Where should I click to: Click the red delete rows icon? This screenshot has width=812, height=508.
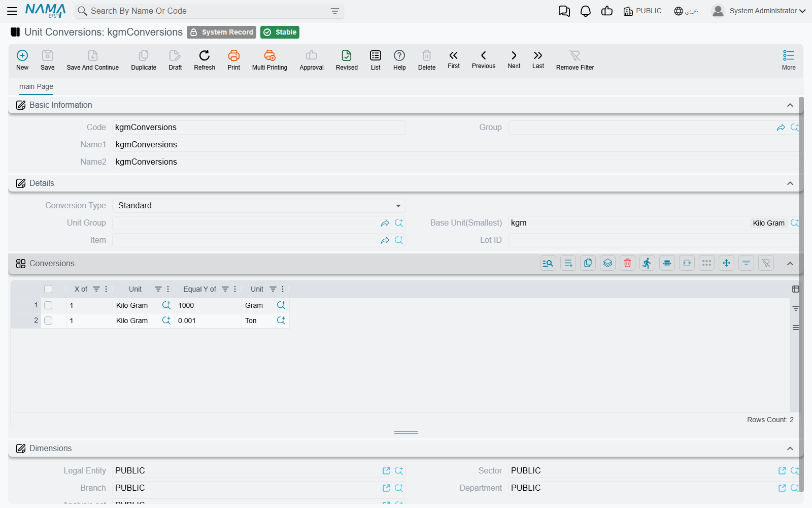click(x=627, y=263)
